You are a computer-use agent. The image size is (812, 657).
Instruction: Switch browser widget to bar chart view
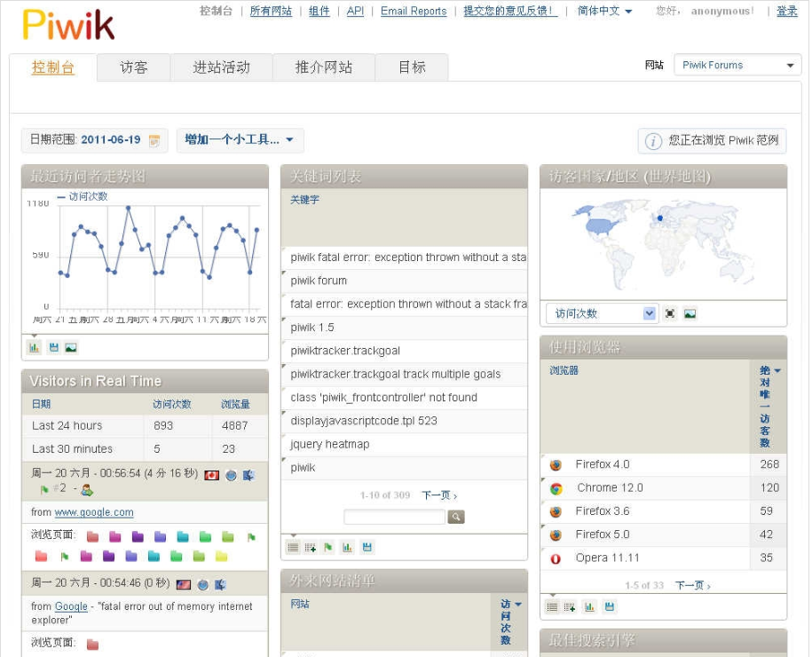click(587, 606)
